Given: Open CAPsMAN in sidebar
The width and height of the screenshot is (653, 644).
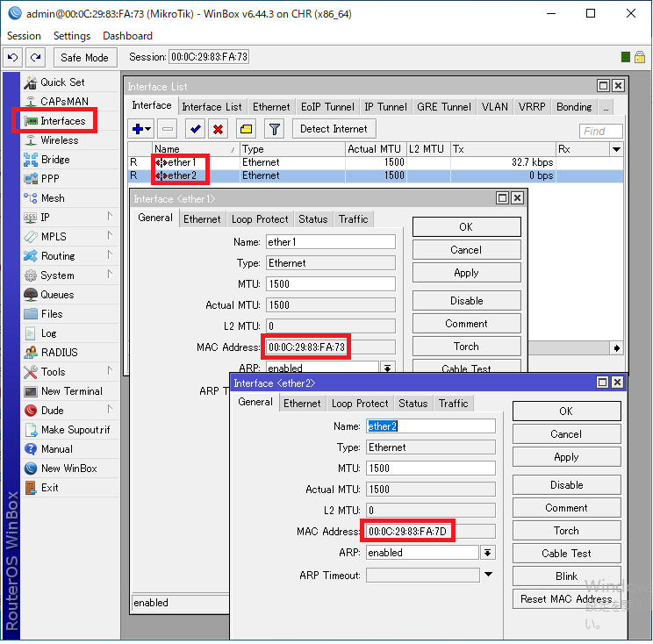Looking at the screenshot, I should click(64, 102).
